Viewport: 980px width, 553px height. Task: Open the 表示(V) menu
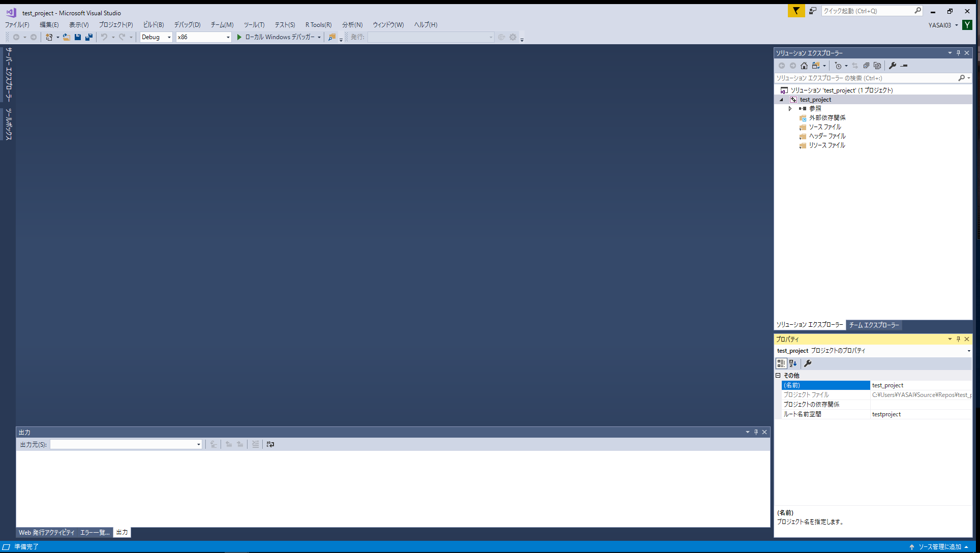point(79,25)
